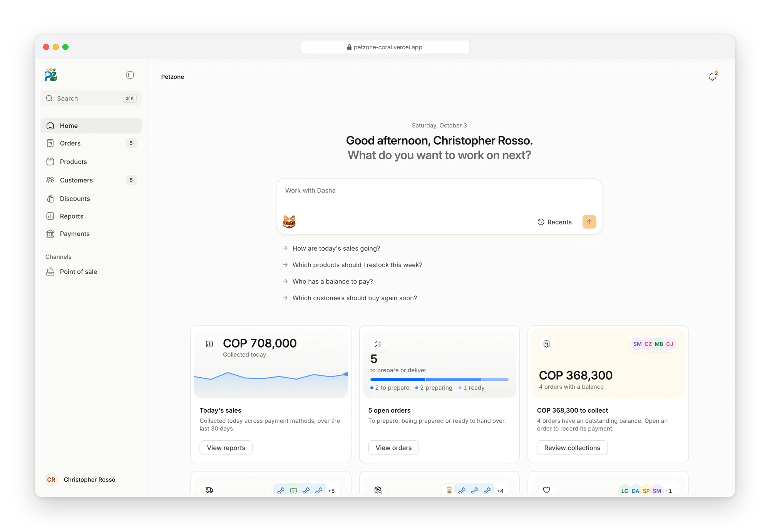This screenshot has width=770, height=532.
Task: Open Reports in the sidebar
Action: [x=91, y=216]
